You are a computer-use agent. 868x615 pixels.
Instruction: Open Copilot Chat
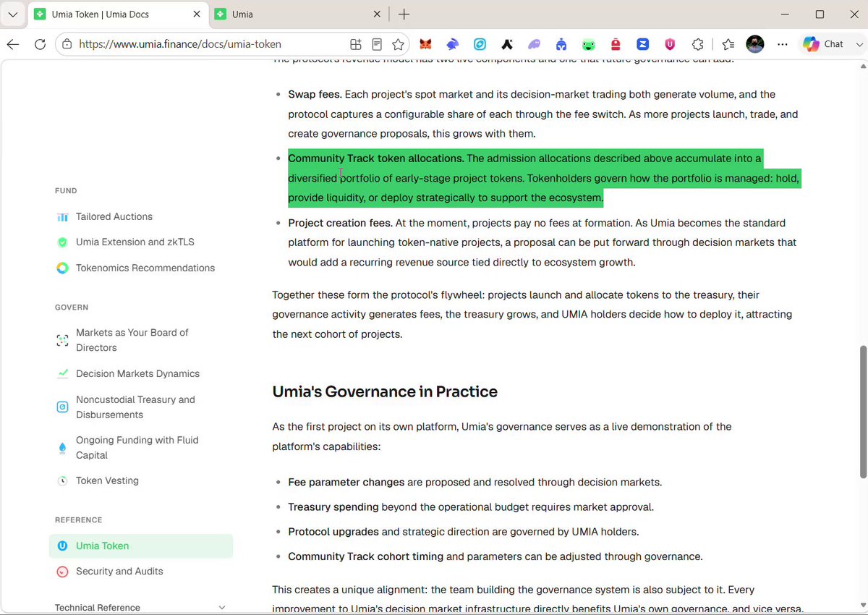[824, 44]
